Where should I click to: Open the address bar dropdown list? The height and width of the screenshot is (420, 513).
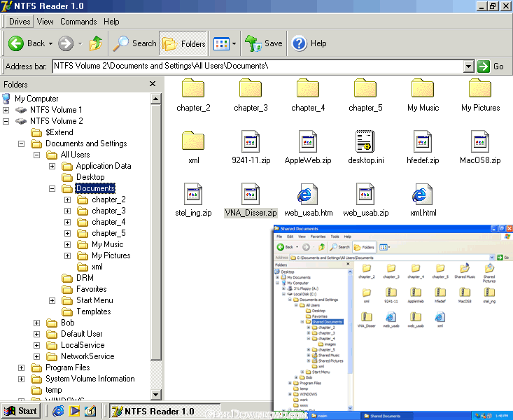(x=468, y=66)
